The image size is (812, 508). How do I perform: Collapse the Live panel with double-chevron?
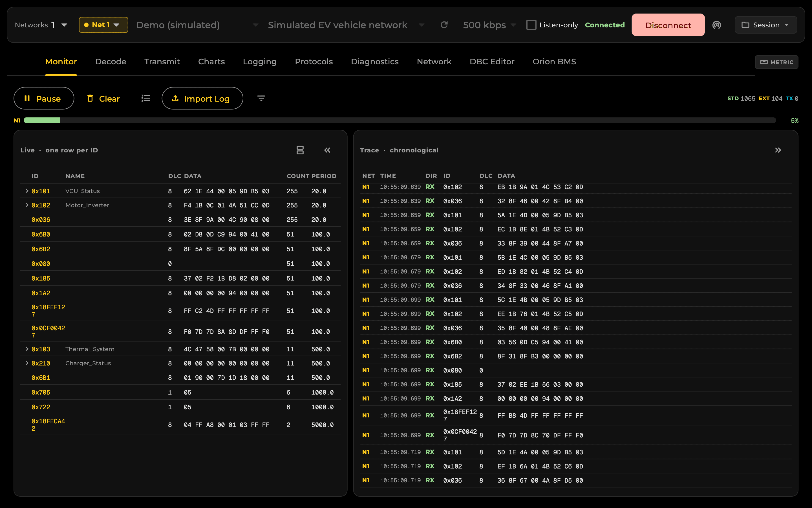pyautogui.click(x=327, y=150)
